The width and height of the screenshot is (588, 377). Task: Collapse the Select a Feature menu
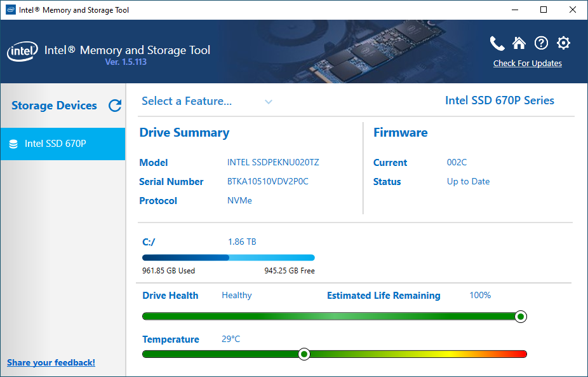pyautogui.click(x=268, y=101)
